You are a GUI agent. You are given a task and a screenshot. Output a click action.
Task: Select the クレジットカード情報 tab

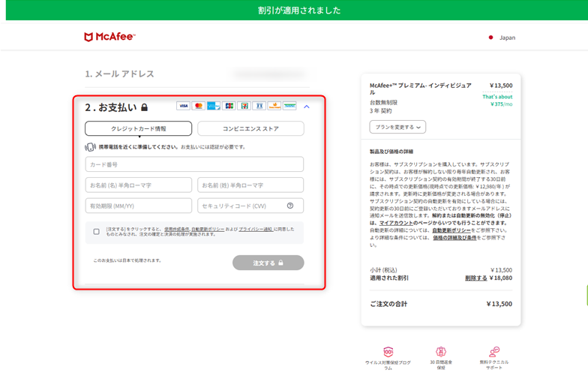[x=138, y=129]
